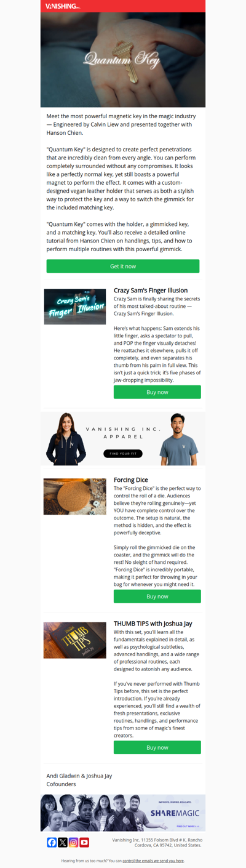Open Crazy Sam's Finger Illusion thumbnail
Image resolution: width=246 pixels, height=868 pixels.
click(74, 307)
